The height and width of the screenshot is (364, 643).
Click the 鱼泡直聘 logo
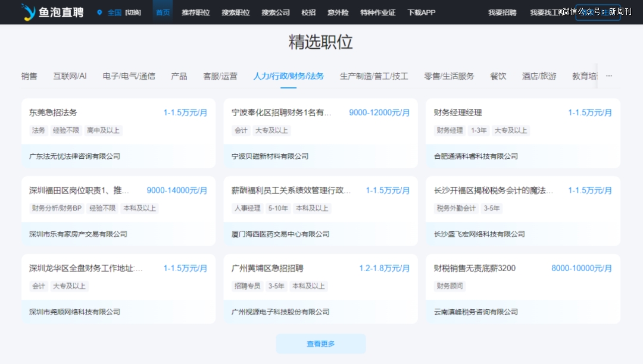point(52,12)
